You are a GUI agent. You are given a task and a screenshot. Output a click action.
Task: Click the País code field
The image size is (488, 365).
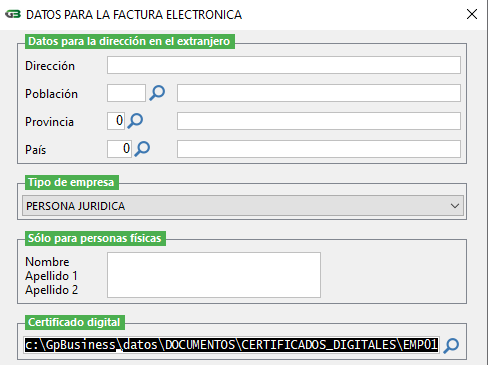[x=119, y=149]
